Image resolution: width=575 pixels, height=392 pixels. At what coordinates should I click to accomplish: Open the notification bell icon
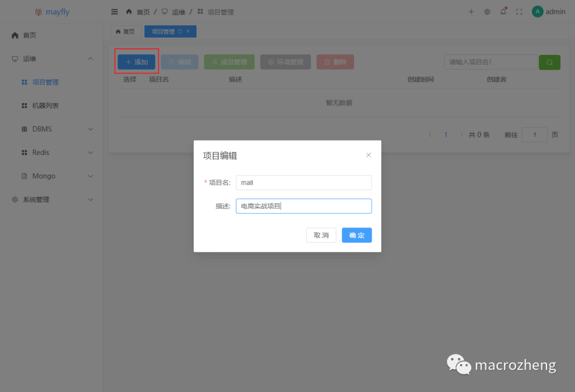[x=503, y=12]
